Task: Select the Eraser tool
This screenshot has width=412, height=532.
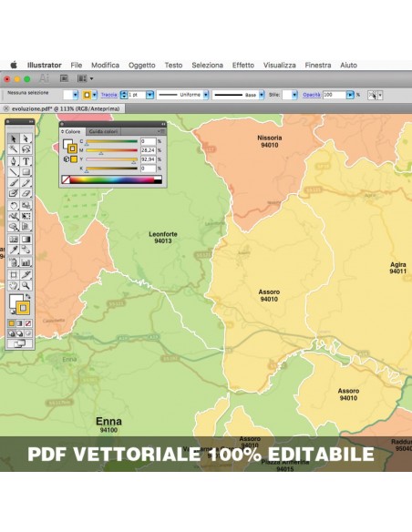Action: click(26, 193)
